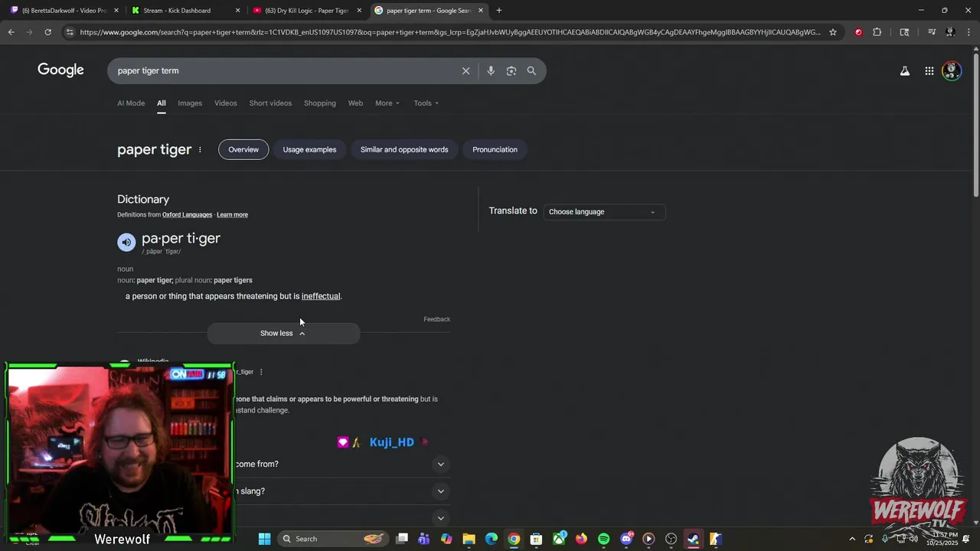Start a voice search with the microphone
The width and height of the screenshot is (980, 551).
point(491,70)
